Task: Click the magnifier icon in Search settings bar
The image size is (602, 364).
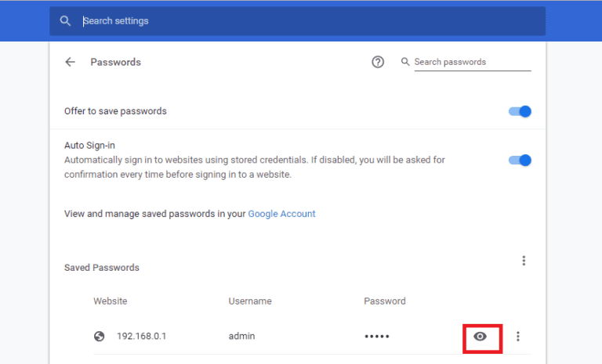Action: pos(66,21)
